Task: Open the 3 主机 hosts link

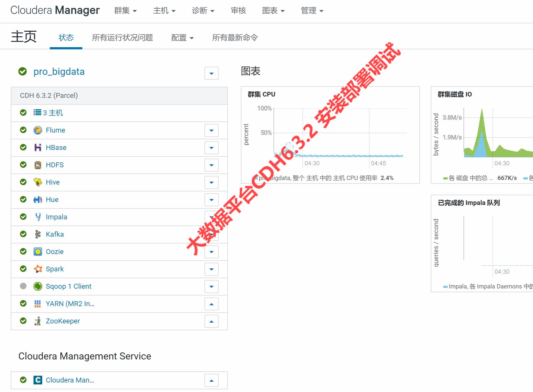Action: (53, 113)
